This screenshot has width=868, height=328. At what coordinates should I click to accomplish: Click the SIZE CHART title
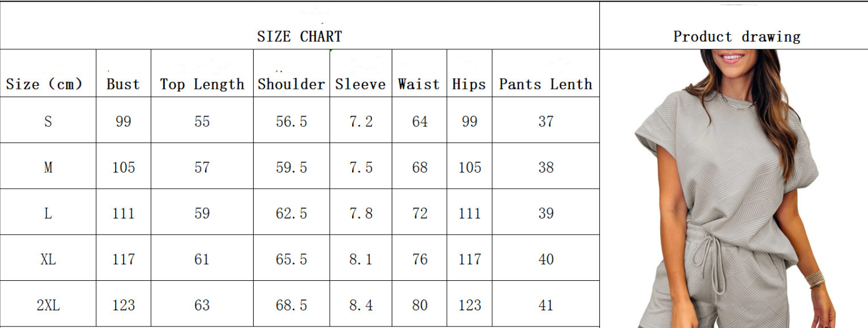299,36
